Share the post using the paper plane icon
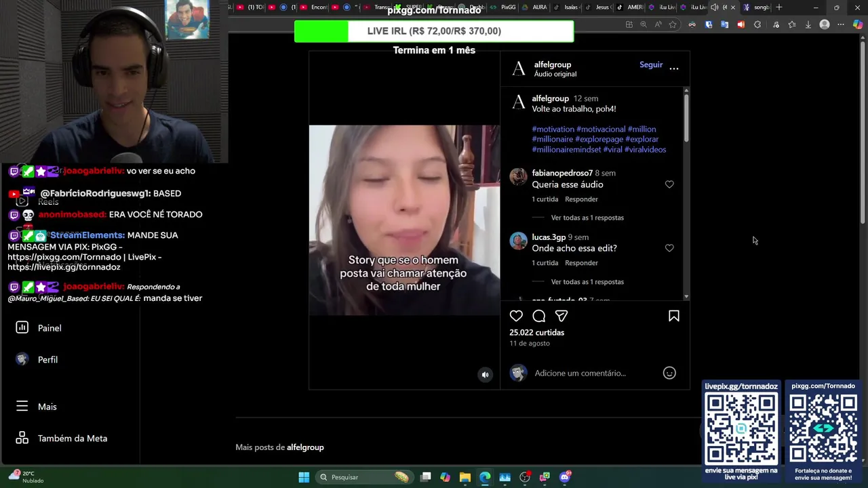The image size is (868, 488). tap(561, 316)
